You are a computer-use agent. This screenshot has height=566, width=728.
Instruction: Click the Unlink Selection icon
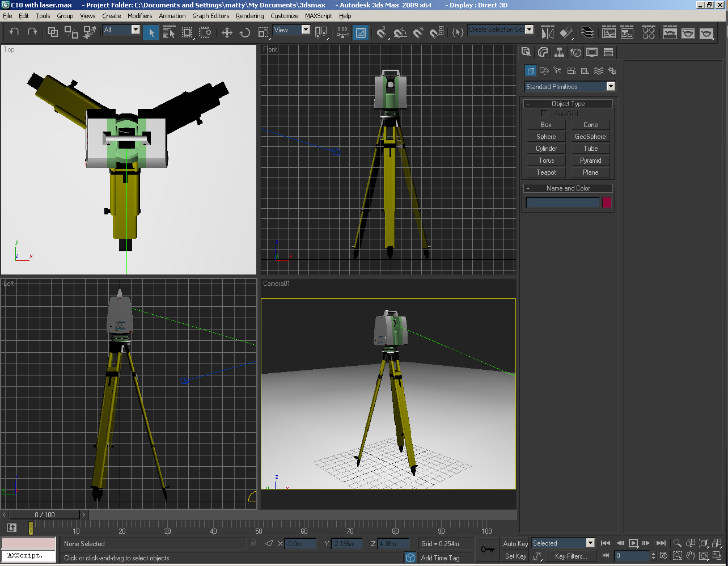pyautogui.click(x=71, y=32)
